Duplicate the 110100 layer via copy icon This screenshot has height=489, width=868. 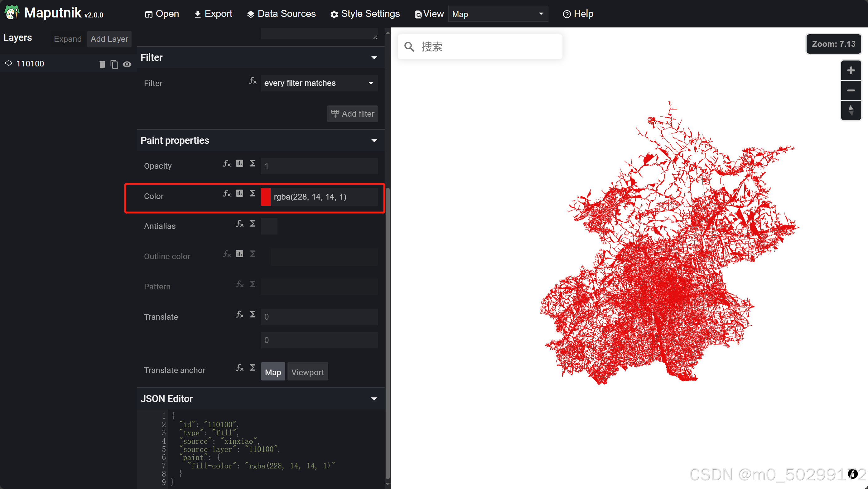[x=114, y=64]
